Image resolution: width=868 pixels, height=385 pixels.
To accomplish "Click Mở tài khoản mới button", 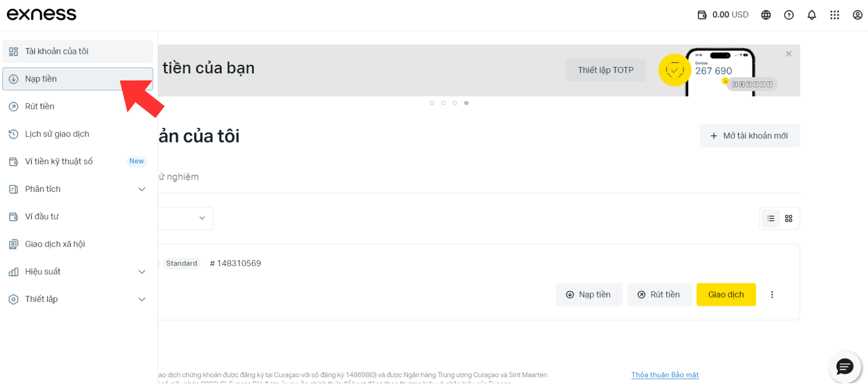I will (750, 136).
